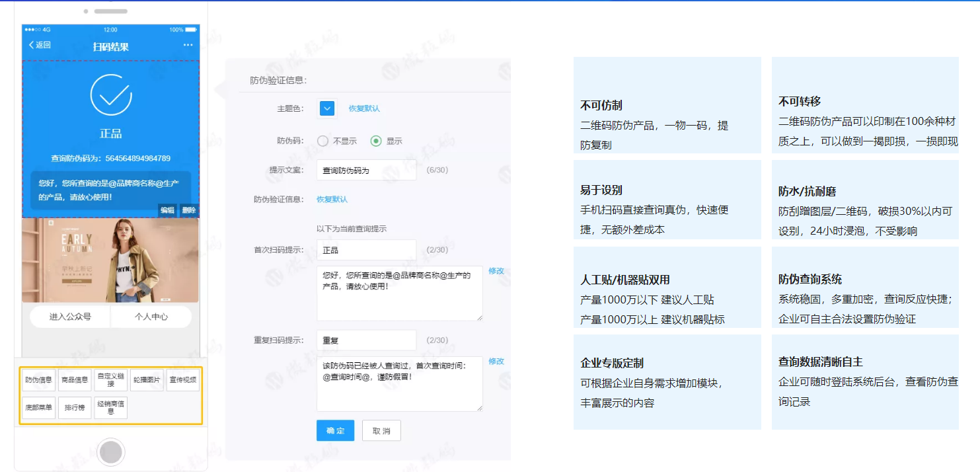Click the 防水/抗耐磨 feature heading
The height and width of the screenshot is (472, 980).
[x=808, y=191]
